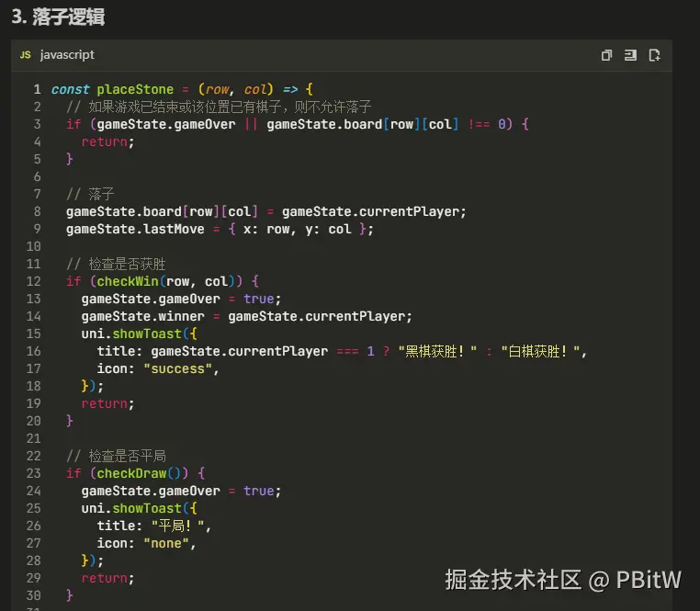Click line number 12 in gutter
This screenshot has width=700, height=611.
(33, 281)
